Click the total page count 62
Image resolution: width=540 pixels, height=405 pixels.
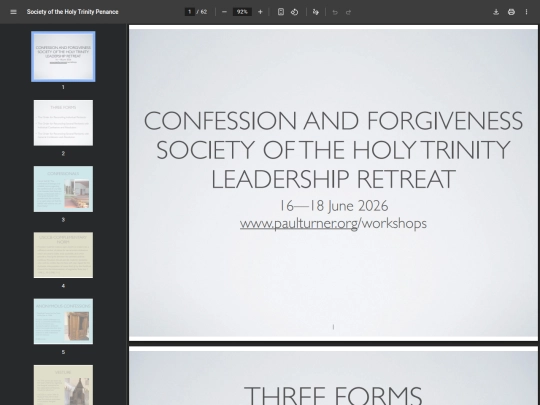204,12
